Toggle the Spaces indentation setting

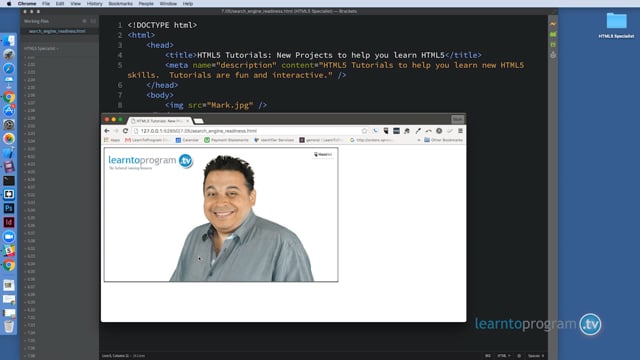536,356
